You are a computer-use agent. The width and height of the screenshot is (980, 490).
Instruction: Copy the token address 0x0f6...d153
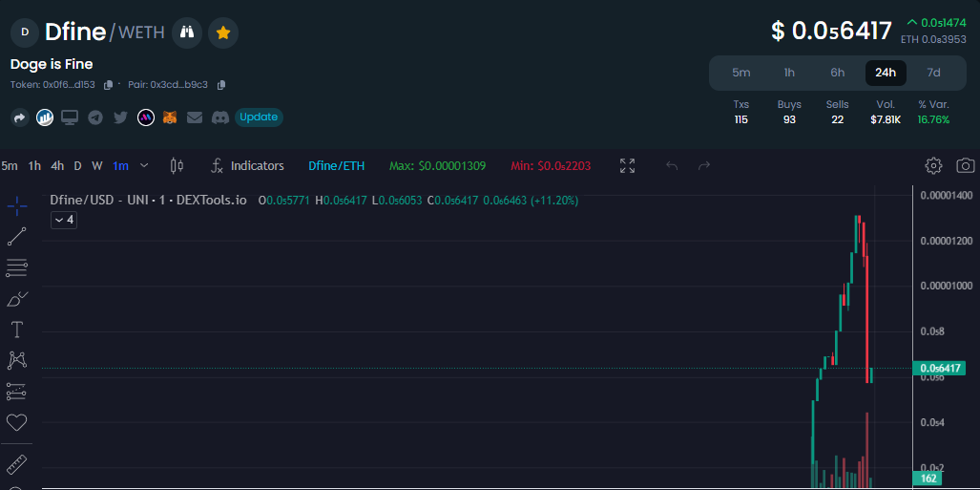pyautogui.click(x=108, y=84)
